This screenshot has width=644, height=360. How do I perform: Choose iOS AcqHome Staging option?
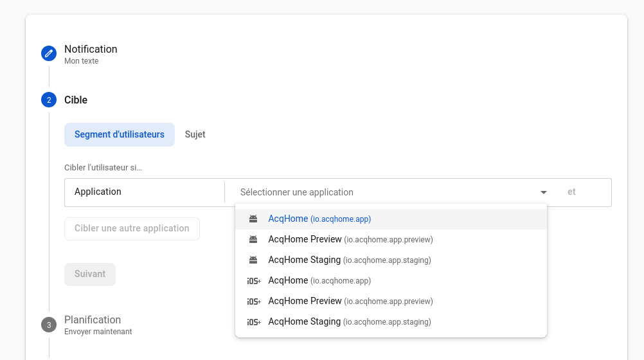(391, 322)
